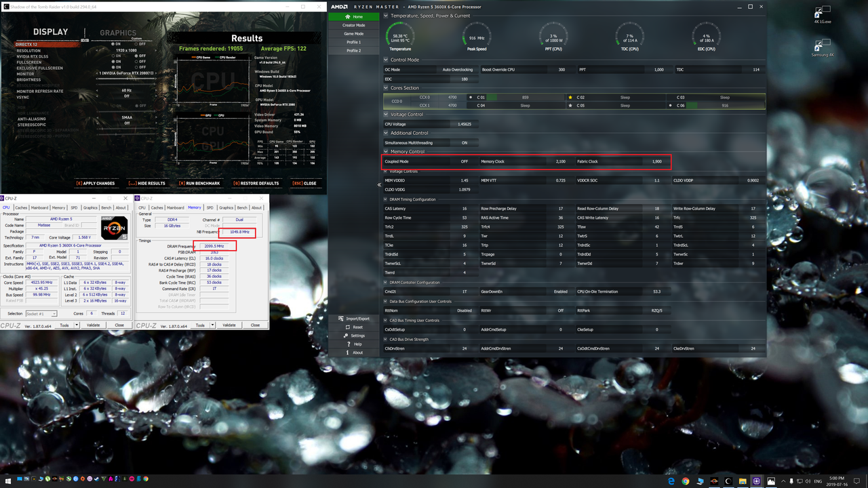Screen dimensions: 868x488
Task: Collapse the Control Mode section
Action: pyautogui.click(x=387, y=60)
